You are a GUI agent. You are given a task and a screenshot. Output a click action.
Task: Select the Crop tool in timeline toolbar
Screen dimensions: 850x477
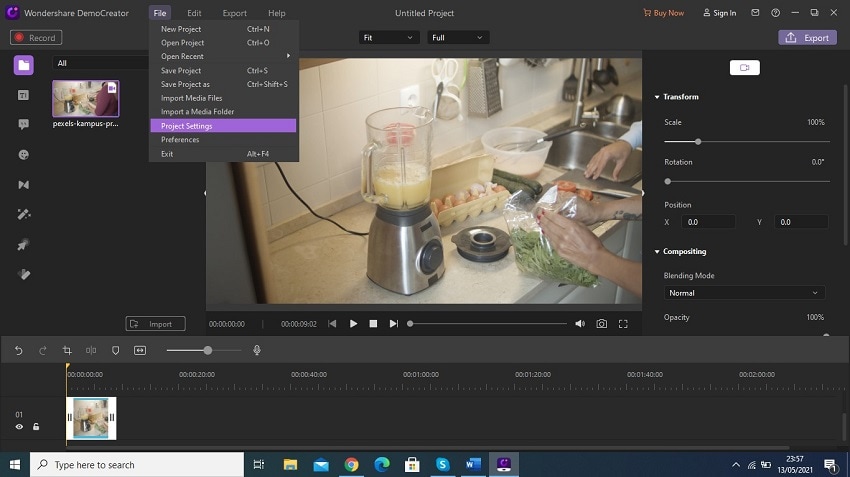67,351
